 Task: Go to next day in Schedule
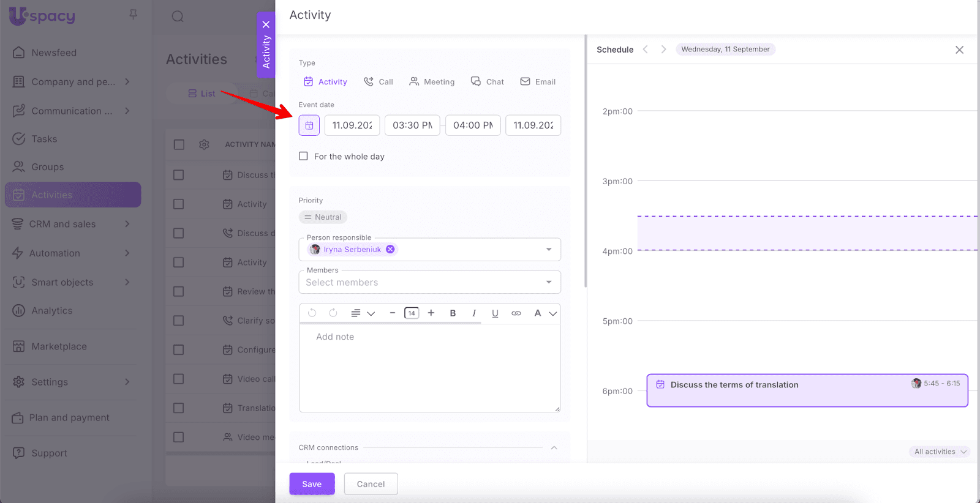point(663,50)
